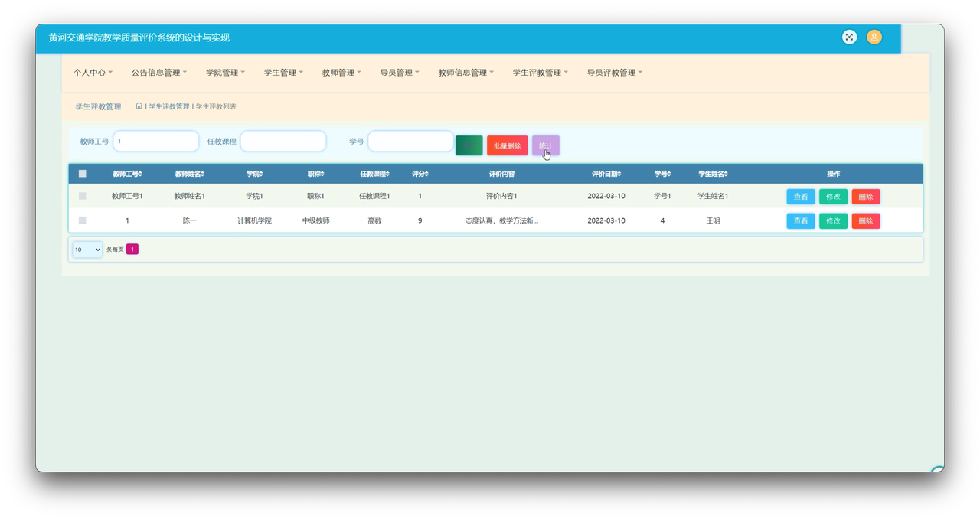Click the red 批量删除 button
This screenshot has width=980, height=519.
[x=508, y=145]
